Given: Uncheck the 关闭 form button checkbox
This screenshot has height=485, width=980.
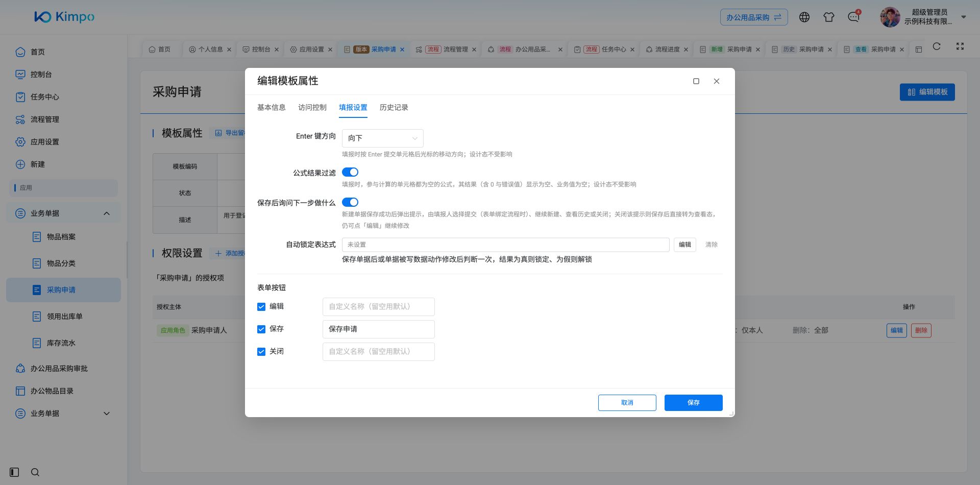Looking at the screenshot, I should tap(261, 352).
